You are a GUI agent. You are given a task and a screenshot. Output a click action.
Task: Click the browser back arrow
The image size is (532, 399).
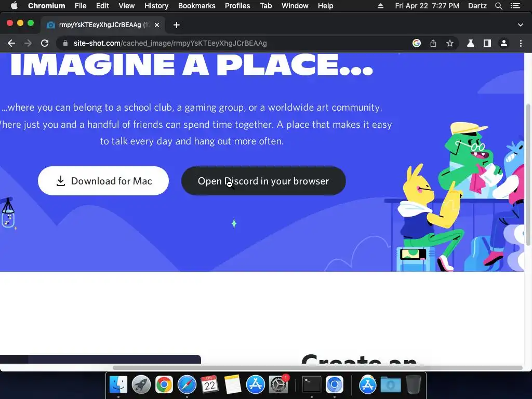(x=11, y=43)
